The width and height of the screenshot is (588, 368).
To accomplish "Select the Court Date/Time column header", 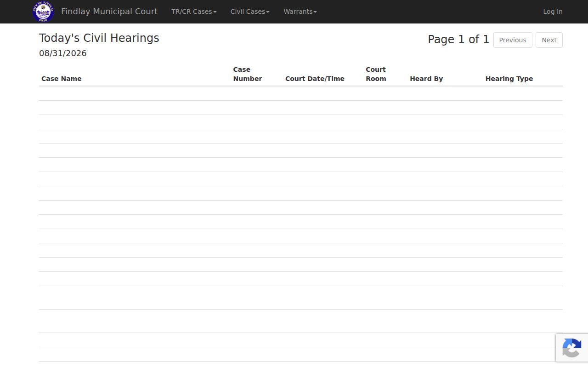I will click(x=315, y=79).
